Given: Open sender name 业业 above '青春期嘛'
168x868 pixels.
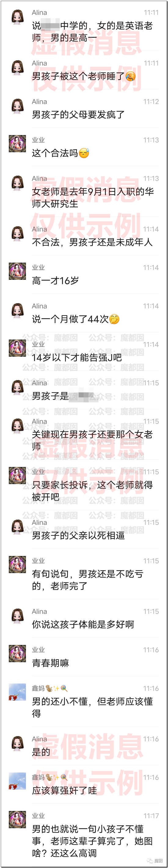Looking at the screenshot, I should pos(38,650).
